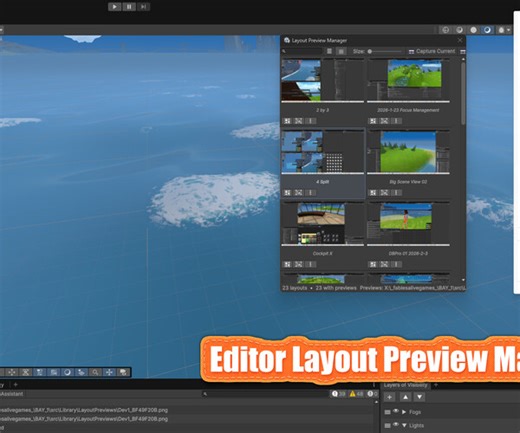Image resolution: width=520 pixels, height=433 pixels.
Task: Select the solid white sphere shading icon
Action: (473, 30)
